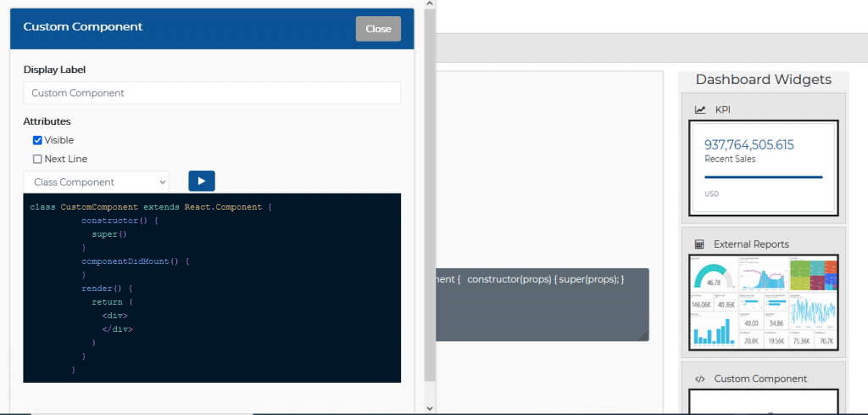Screen dimensions: 868x415
Task: Click the External Reports calculator icon
Action: coord(700,244)
